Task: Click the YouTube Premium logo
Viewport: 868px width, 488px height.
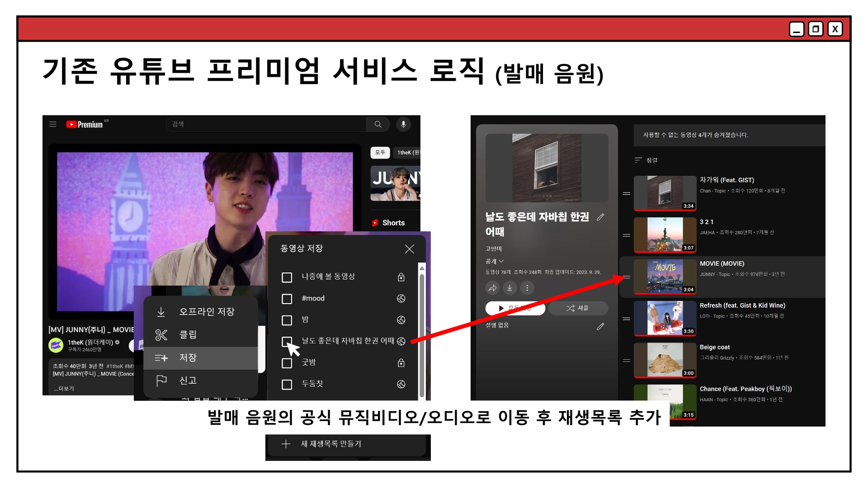Action: point(85,124)
